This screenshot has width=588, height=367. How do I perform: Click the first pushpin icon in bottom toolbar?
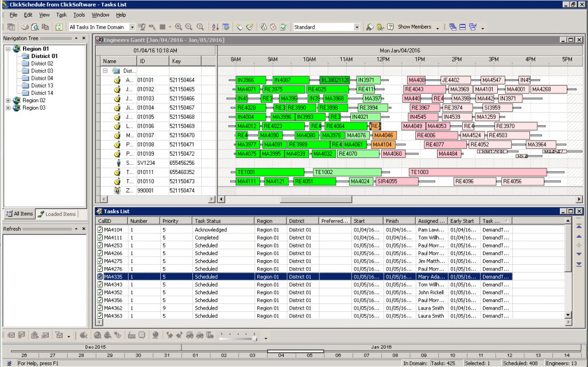(169, 335)
